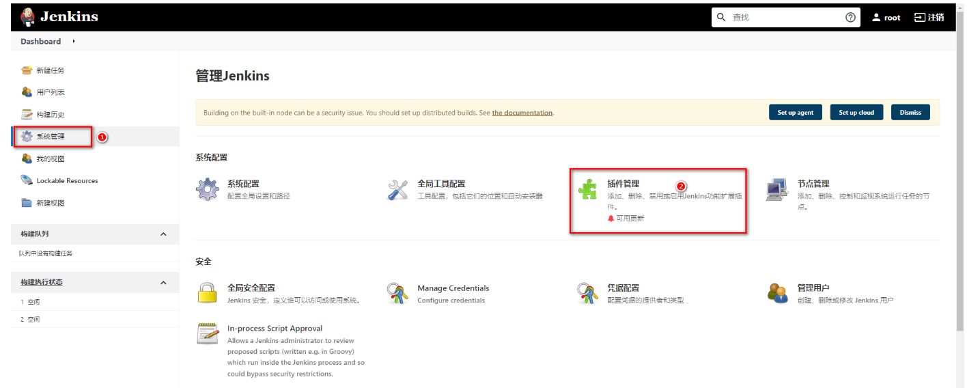Click the 插件管理 puzzle piece icon

[587, 189]
